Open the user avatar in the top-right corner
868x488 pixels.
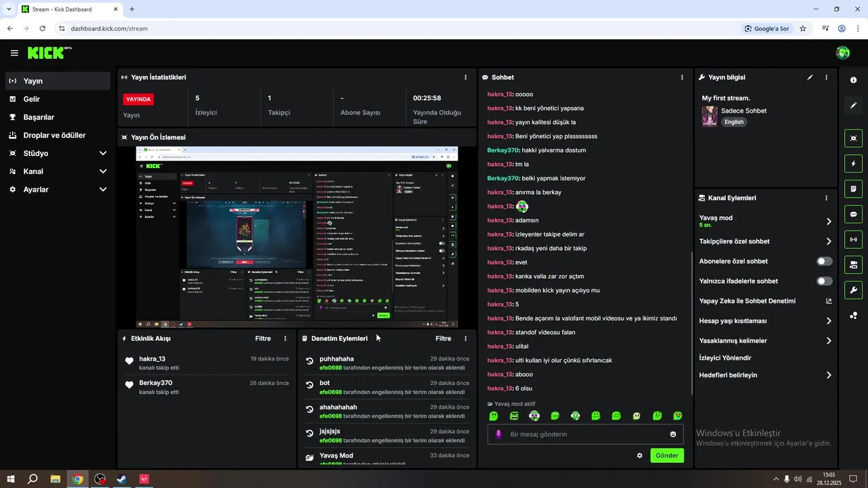[843, 53]
